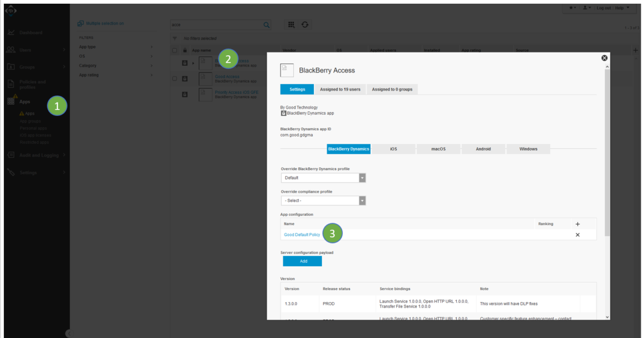Sort by Vendor column header
644x338 pixels.
(289, 50)
